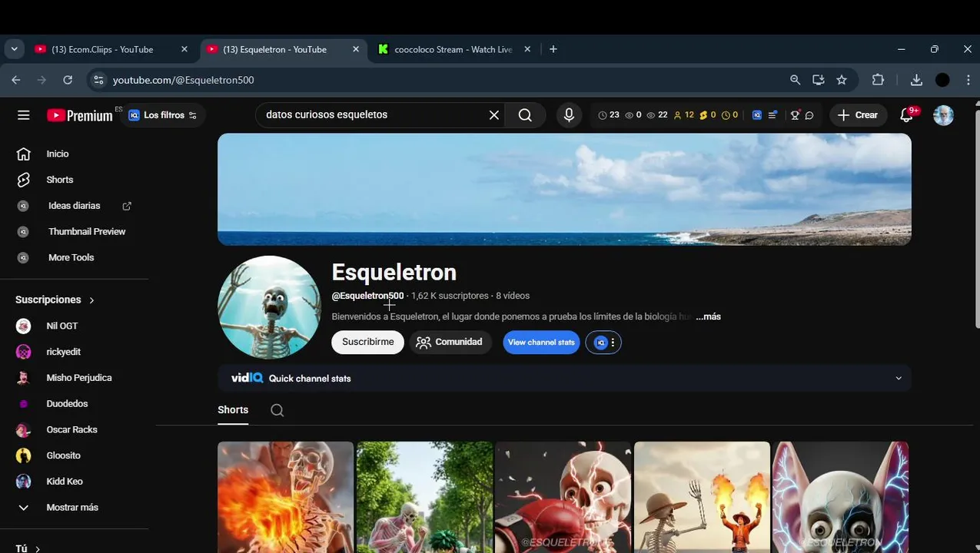Click the browser zoom magnifier in address bar
The height and width of the screenshot is (553, 980).
pyautogui.click(x=795, y=80)
